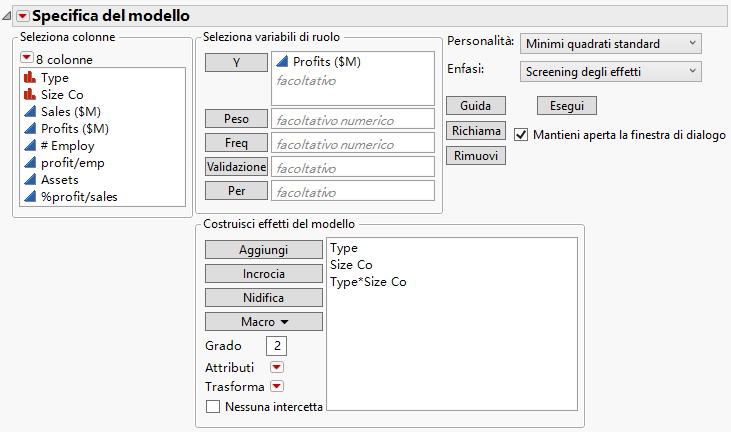731x432 pixels.
Task: Open the Guida help button
Action: coord(476,106)
